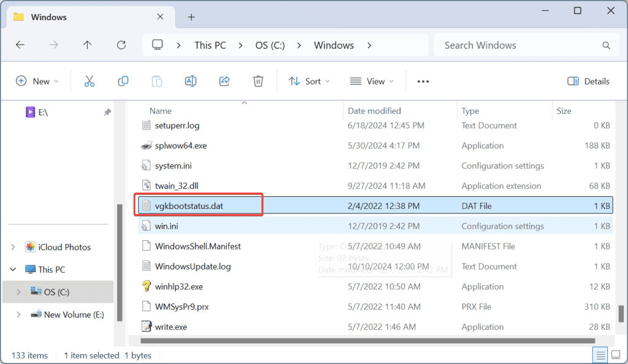Click OS (C:) in the address bar

tap(270, 45)
